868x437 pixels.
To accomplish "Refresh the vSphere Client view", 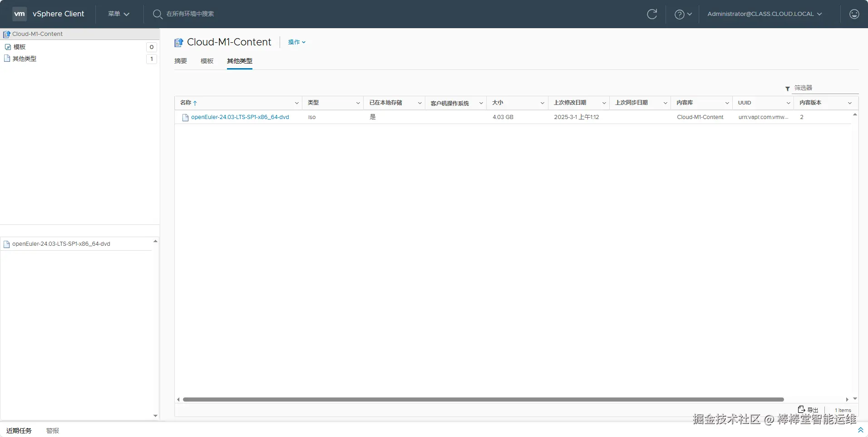I will point(652,14).
